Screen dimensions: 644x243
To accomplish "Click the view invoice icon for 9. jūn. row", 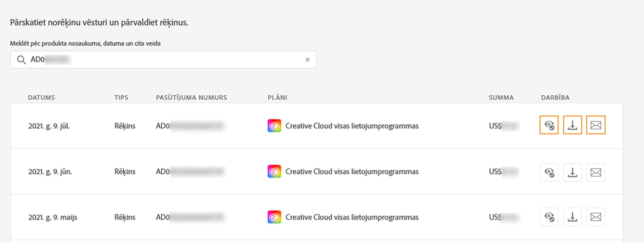I will (549, 173).
